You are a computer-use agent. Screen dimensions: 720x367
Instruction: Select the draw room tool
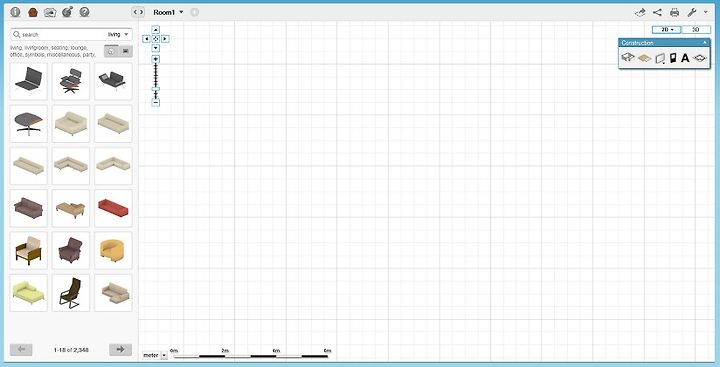pyautogui.click(x=628, y=57)
